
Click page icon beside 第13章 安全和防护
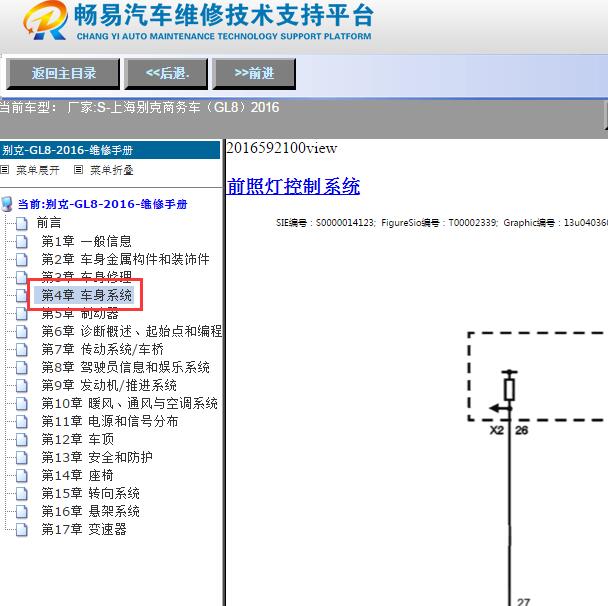(x=22, y=457)
